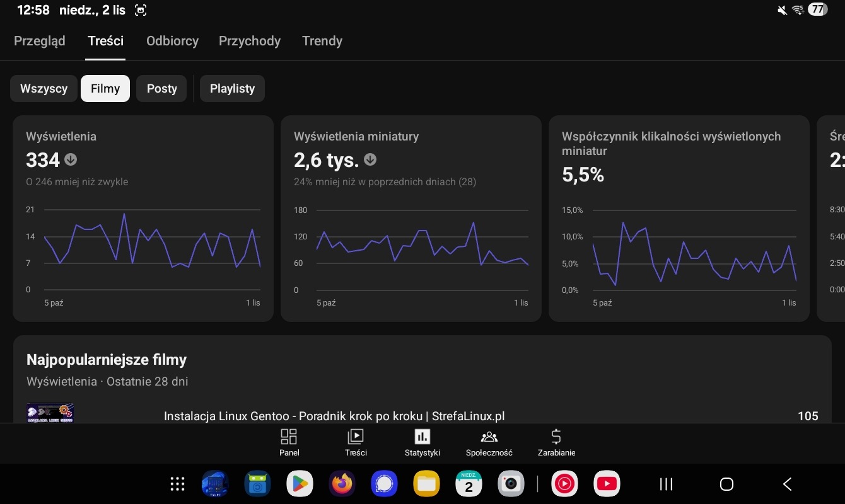Click the down-arrow indicator beside 2,6 tys.

[370, 160]
